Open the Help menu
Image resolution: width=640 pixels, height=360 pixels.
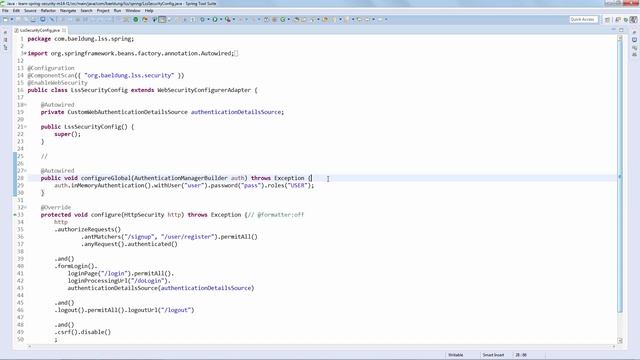149,11
